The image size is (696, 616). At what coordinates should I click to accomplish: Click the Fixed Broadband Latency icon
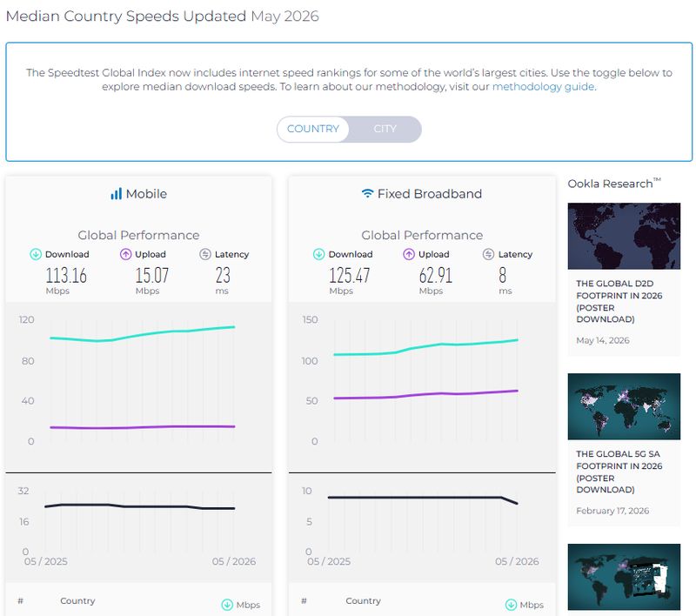tap(488, 254)
